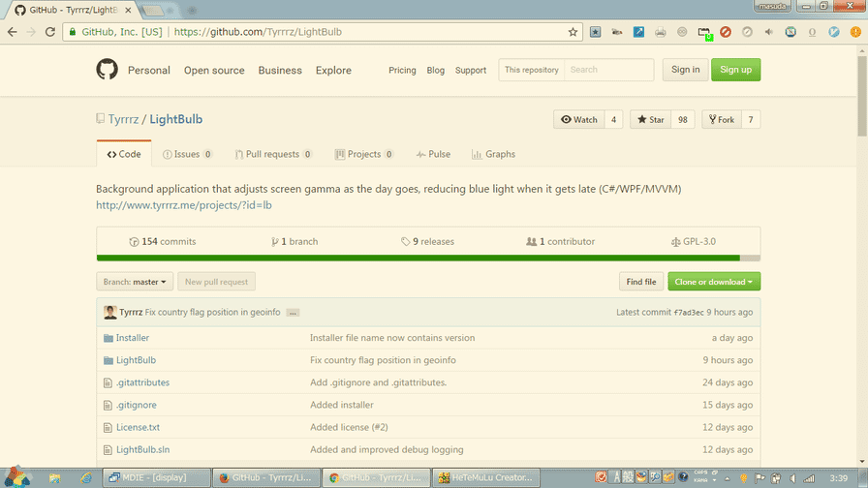The height and width of the screenshot is (488, 868).
Task: Click the License.txt file icon
Action: [x=108, y=428]
